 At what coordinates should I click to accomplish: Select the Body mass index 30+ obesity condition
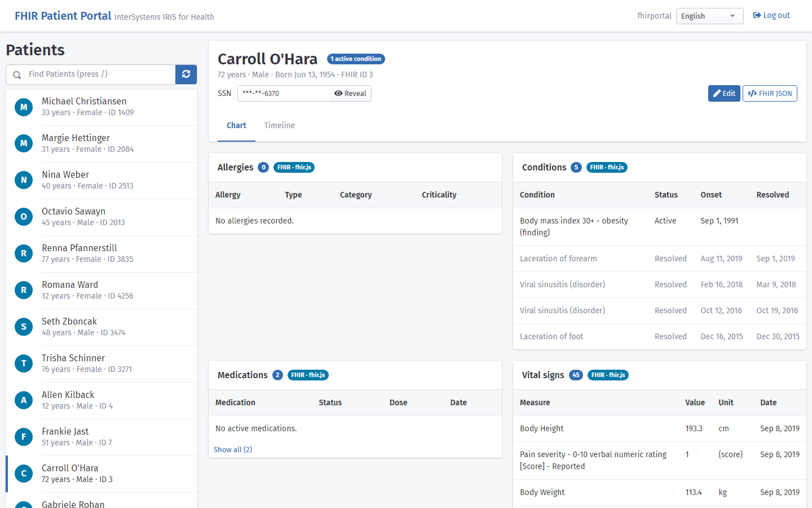coord(660,227)
